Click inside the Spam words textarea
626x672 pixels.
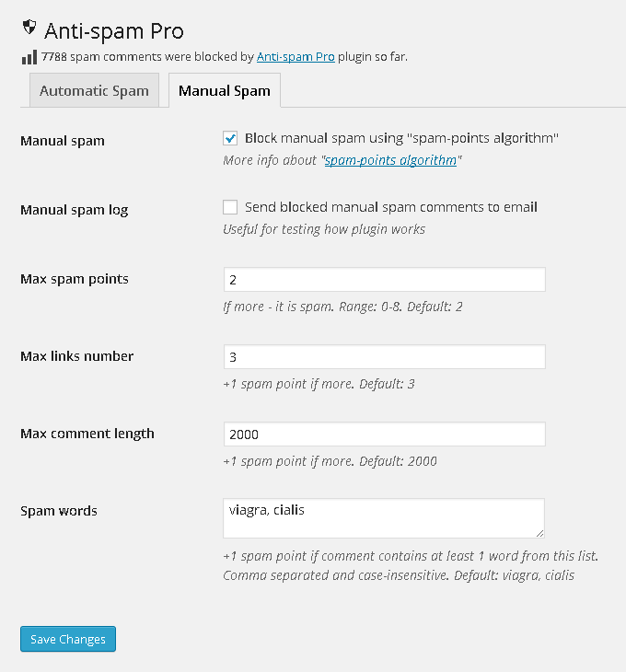pyautogui.click(x=384, y=517)
